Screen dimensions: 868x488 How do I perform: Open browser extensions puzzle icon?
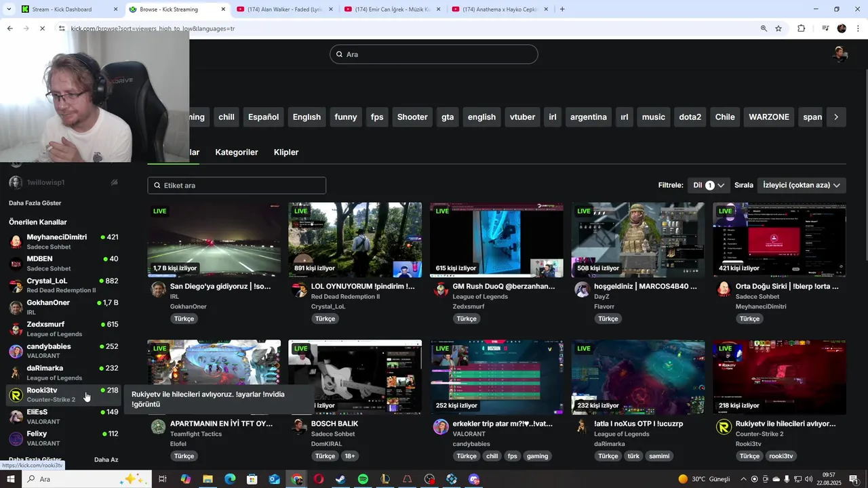802,28
